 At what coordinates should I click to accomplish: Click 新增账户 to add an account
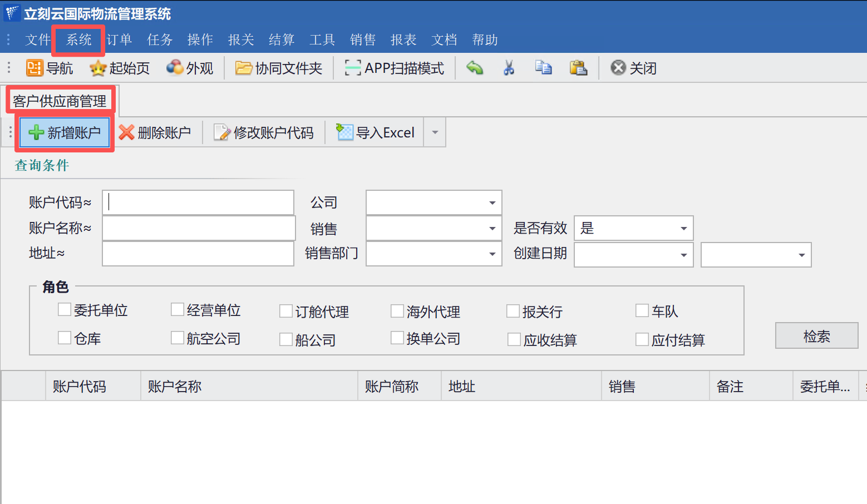tap(65, 132)
